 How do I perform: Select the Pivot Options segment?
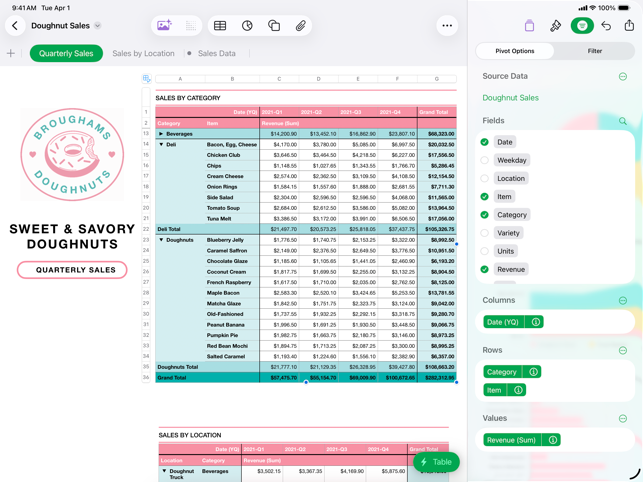pos(515,51)
